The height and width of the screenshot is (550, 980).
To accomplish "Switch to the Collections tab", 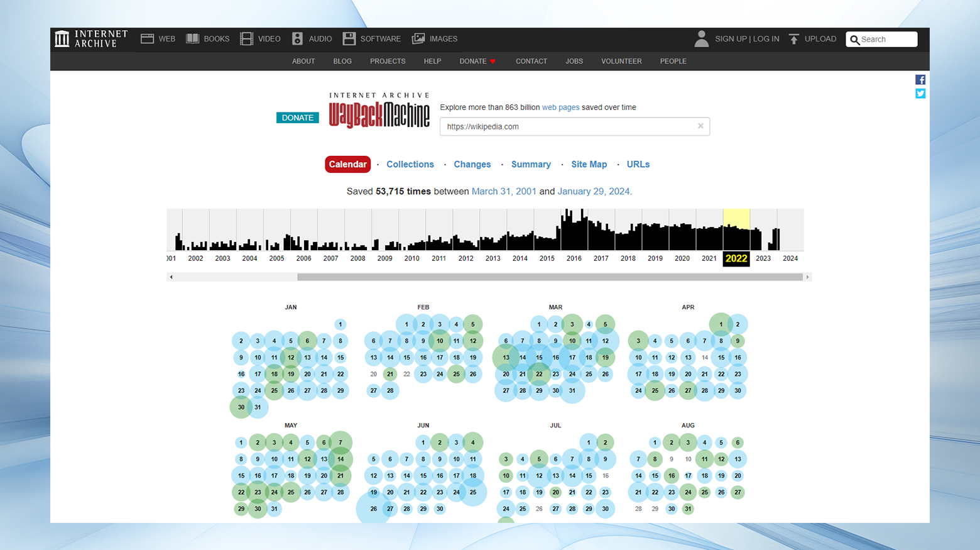I will pos(410,164).
